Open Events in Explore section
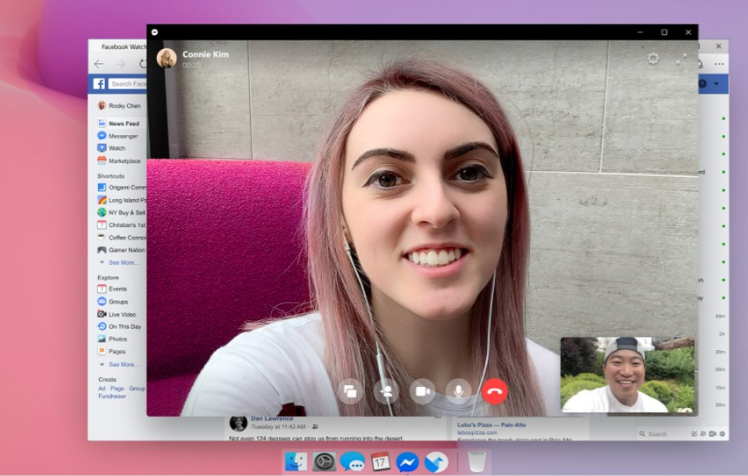748x476 pixels. point(112,289)
